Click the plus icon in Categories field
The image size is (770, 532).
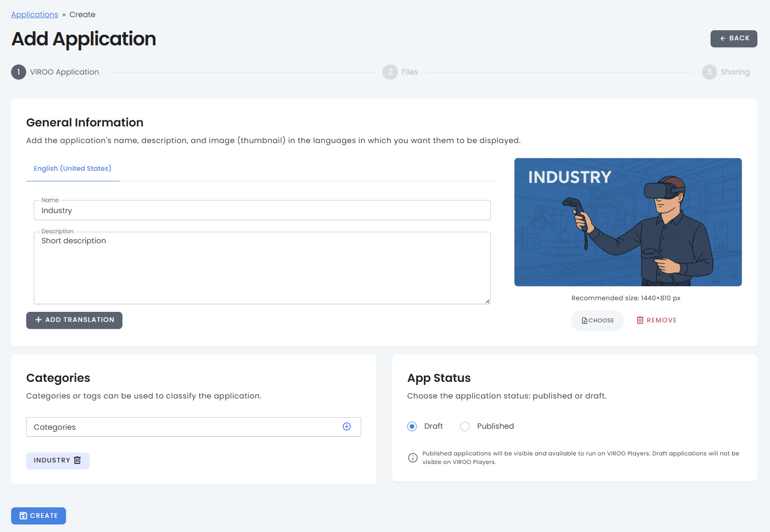[347, 427]
